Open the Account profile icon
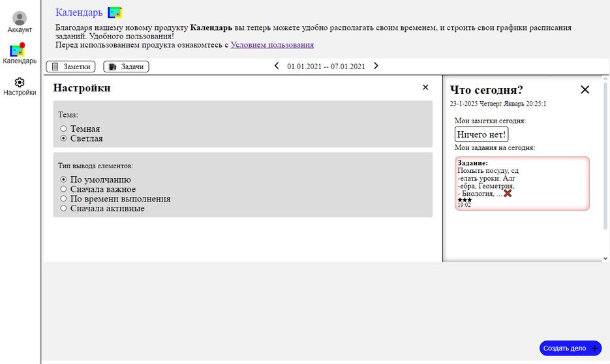The width and height of the screenshot is (610, 364). pyautogui.click(x=20, y=19)
